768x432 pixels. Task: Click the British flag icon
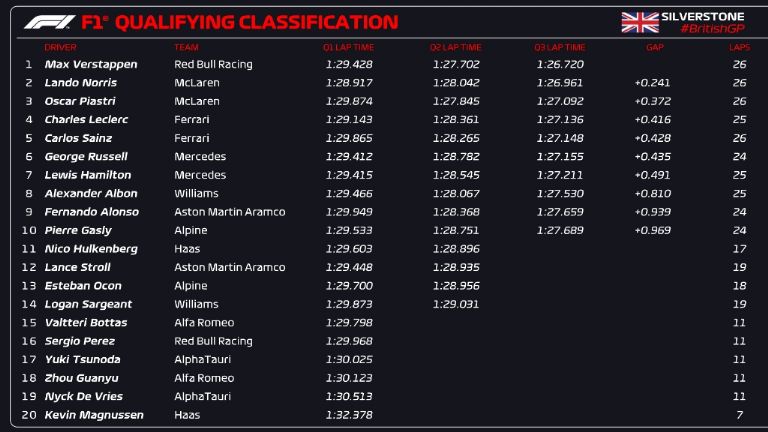click(x=638, y=22)
